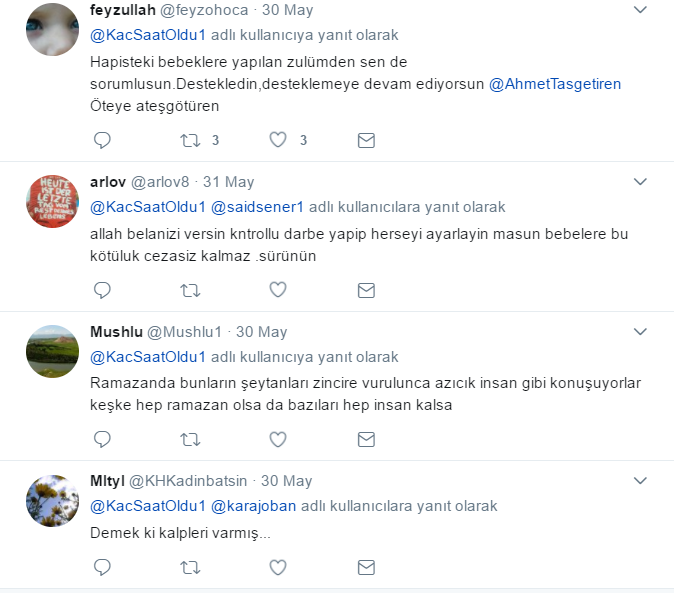Expand arlov's tweet more-options menu
The width and height of the screenshot is (674, 593).
pos(640,182)
